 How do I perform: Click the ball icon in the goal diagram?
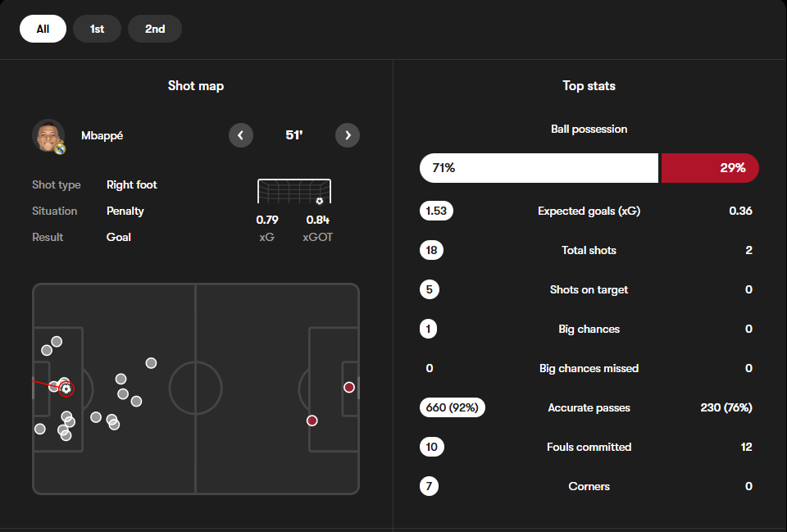tap(319, 200)
